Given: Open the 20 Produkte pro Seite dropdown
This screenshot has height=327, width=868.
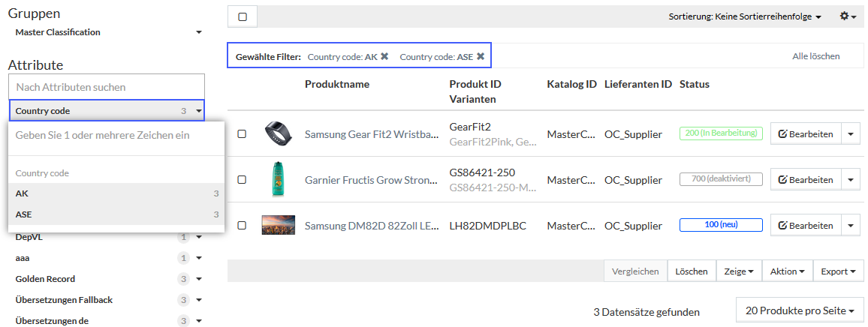Looking at the screenshot, I should [x=799, y=311].
